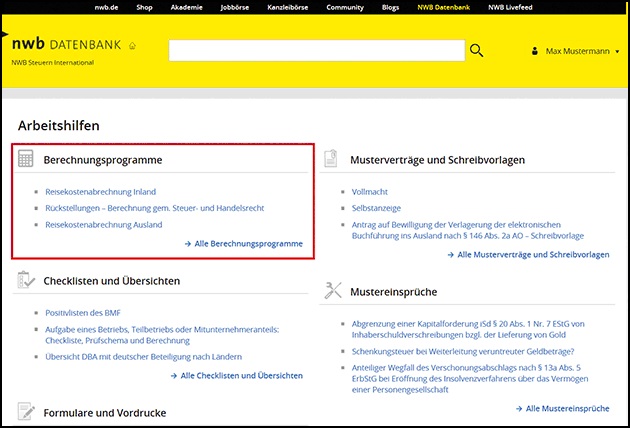Screen dimensions: 630x428
Task: Click the form icon beside Formulare und Vordrucke
Action: pos(26,411)
